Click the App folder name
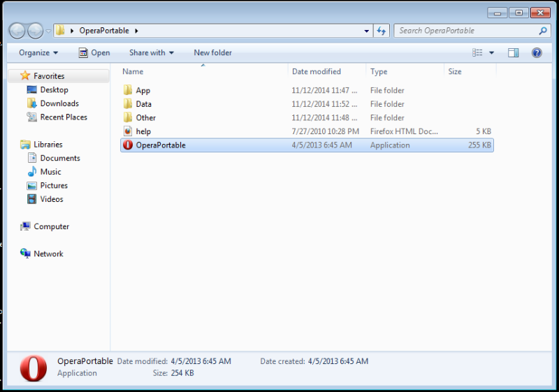 click(x=143, y=91)
